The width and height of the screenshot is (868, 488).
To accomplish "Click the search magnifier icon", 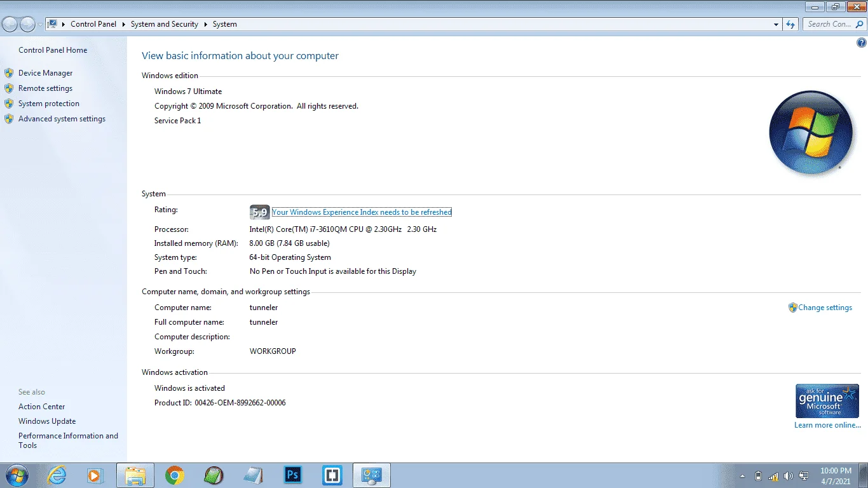I will click(859, 24).
